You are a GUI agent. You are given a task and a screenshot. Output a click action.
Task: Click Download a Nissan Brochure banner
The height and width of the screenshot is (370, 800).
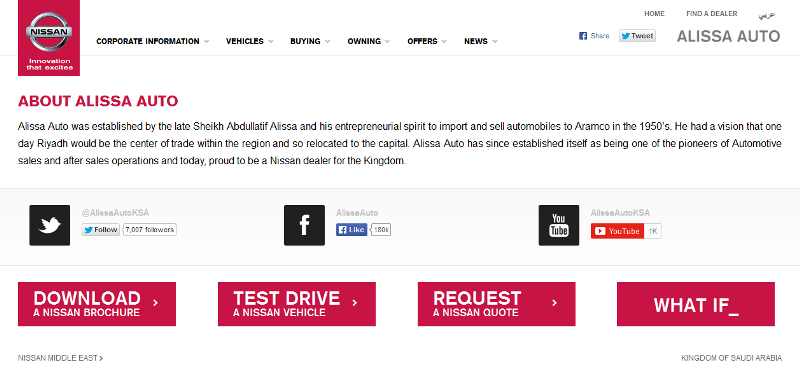click(97, 304)
